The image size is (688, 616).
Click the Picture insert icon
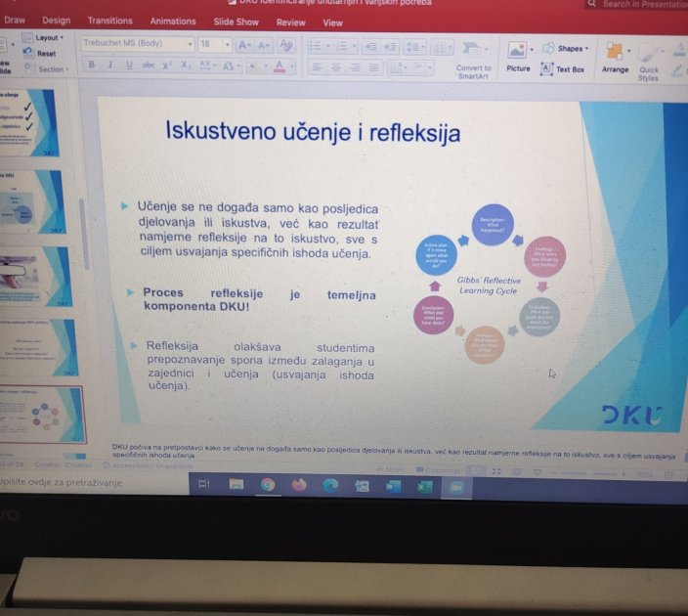[x=518, y=57]
